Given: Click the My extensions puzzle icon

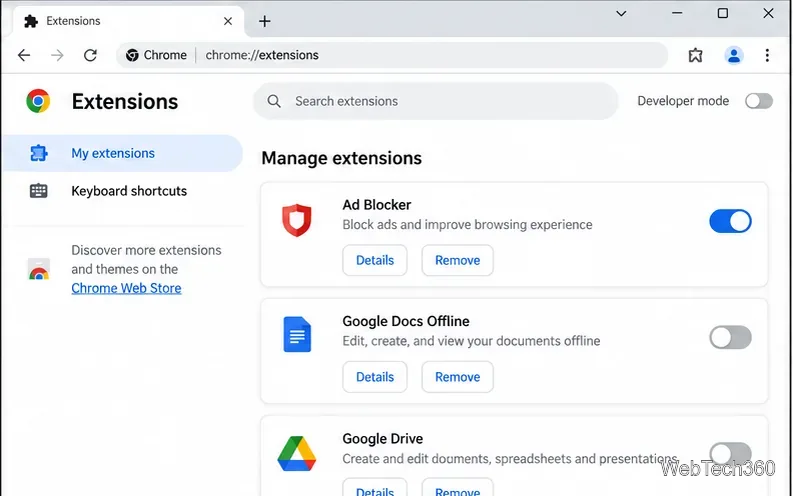Looking at the screenshot, I should point(38,153).
